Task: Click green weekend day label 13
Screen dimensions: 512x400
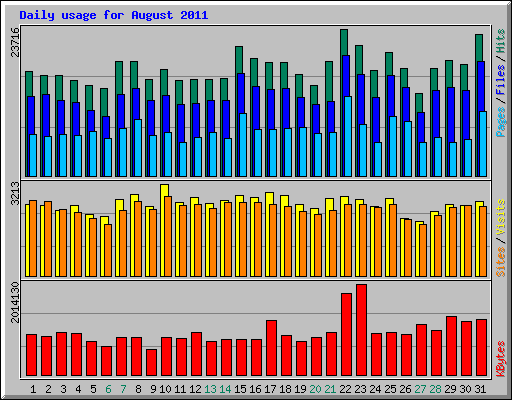Action: pos(210,389)
